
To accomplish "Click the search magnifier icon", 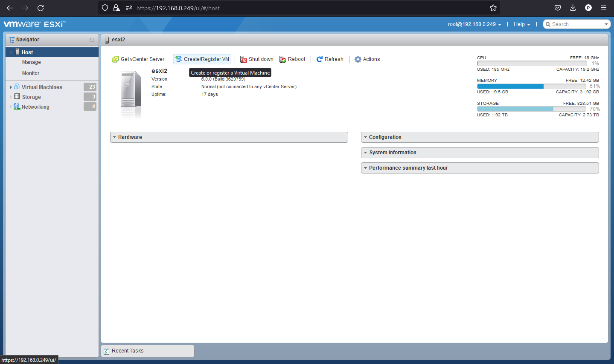I will [548, 24].
